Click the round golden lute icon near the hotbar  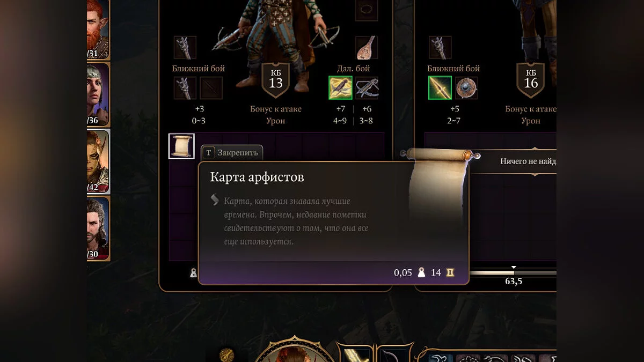click(227, 354)
